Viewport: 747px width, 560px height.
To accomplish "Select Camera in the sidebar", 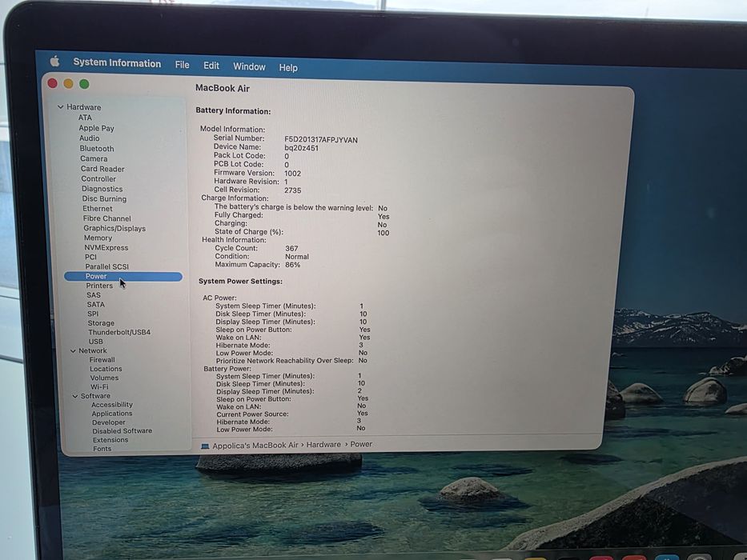I will pos(94,158).
